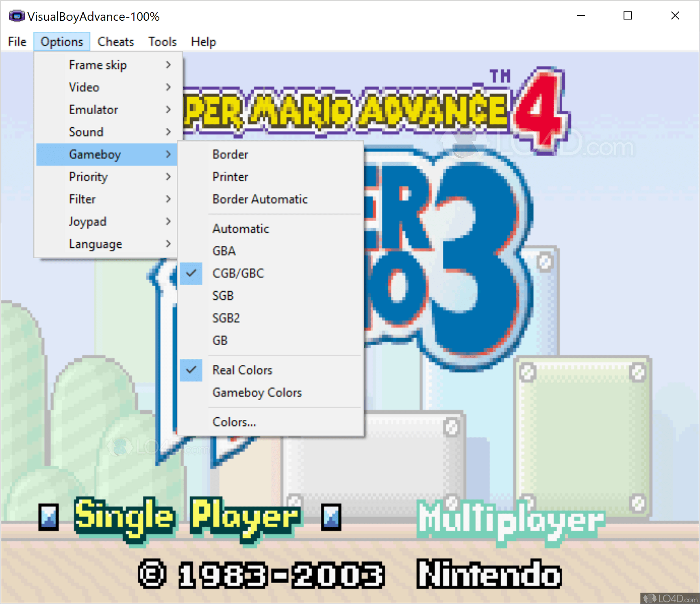Expand the Video submenu

(84, 87)
